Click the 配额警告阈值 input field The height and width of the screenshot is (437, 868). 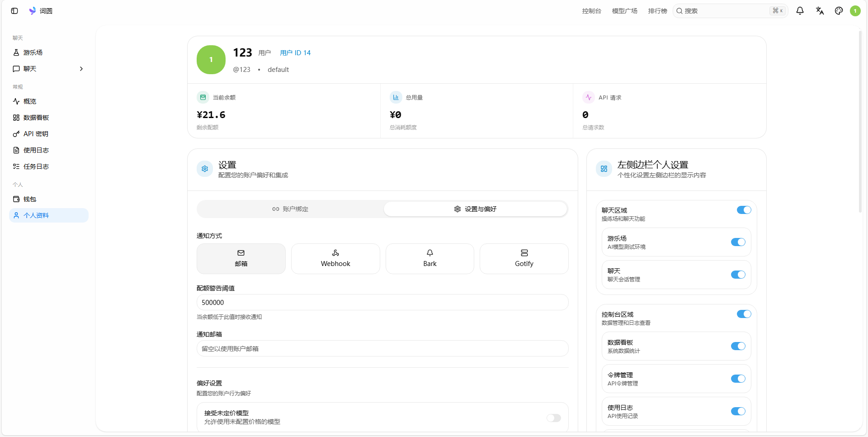coord(382,302)
